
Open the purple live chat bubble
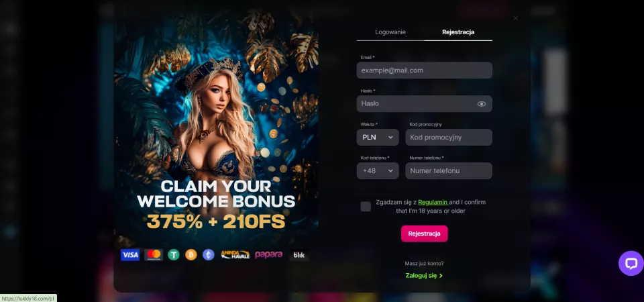(631, 263)
